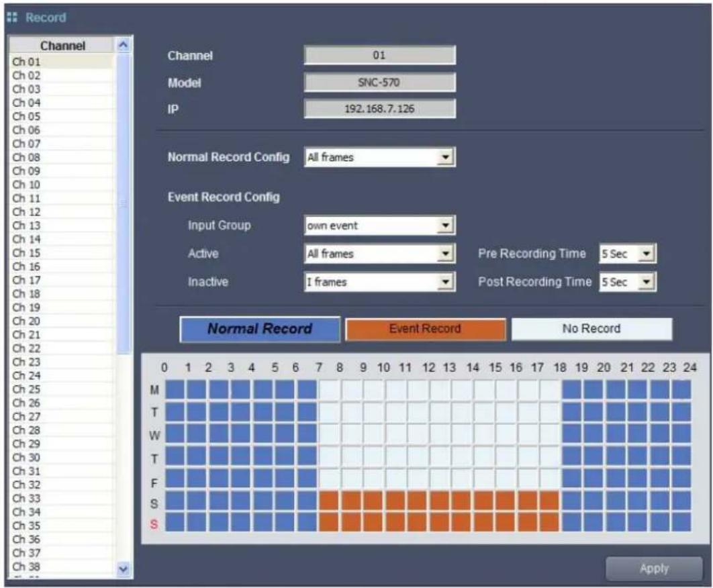Click the channel list scroll down arrow
Image resolution: width=713 pixels, height=588 pixels.
(x=123, y=569)
